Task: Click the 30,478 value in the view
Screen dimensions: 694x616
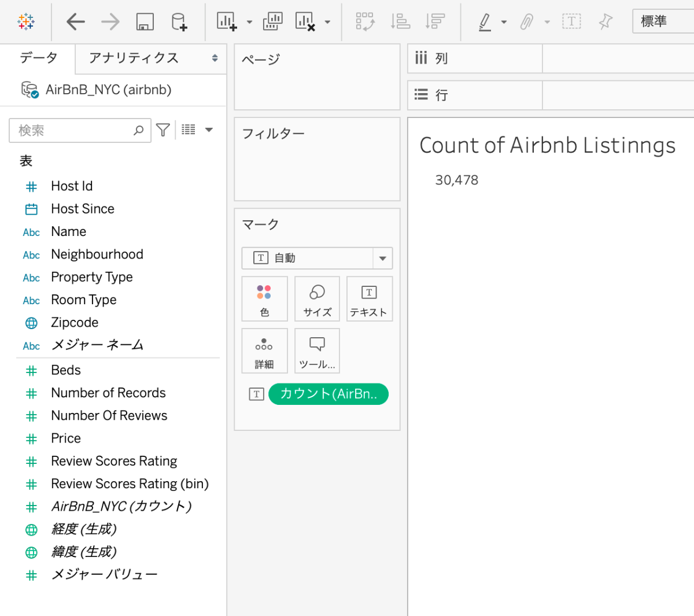Action: coord(457,180)
